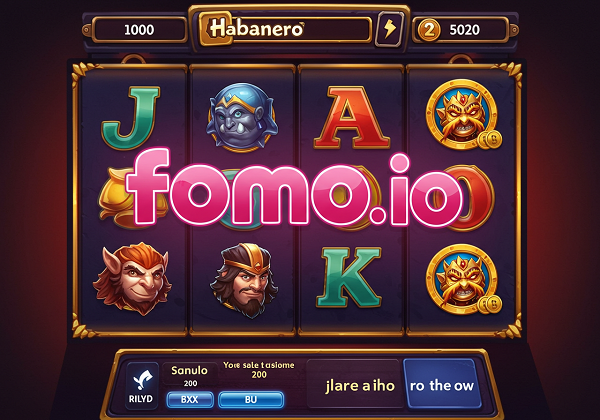Select the blue troll face symbol
This screenshot has width=600, height=420.
(241, 117)
